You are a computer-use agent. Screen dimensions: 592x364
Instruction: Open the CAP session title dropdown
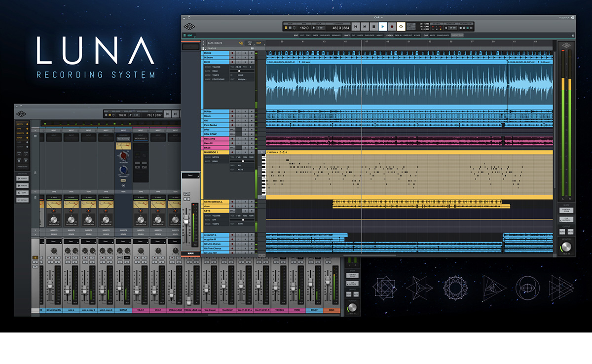(378, 17)
